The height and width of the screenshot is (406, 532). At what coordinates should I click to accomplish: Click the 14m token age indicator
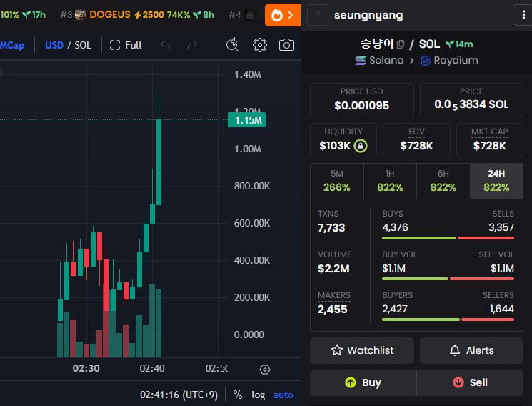coord(459,44)
